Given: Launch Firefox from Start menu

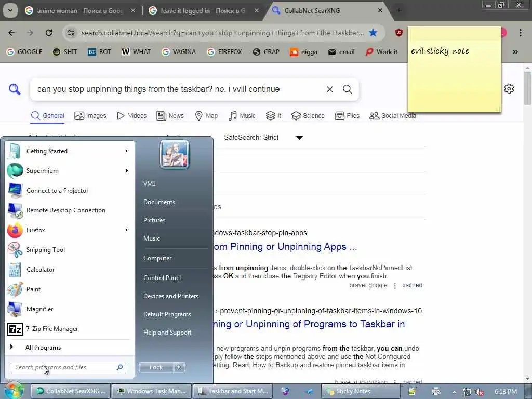Looking at the screenshot, I should point(69,230).
